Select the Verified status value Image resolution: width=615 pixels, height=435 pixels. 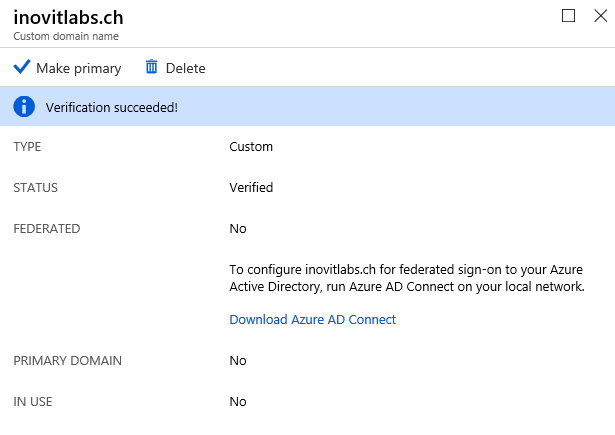pyautogui.click(x=251, y=187)
